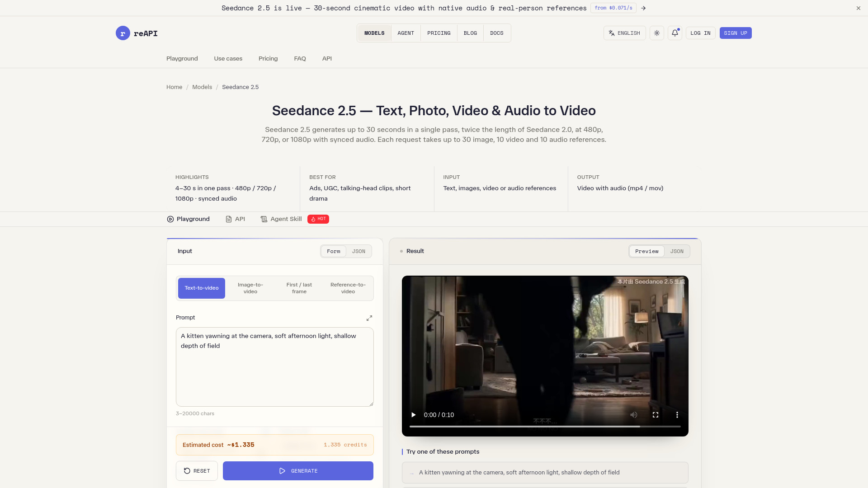Click the '3–20000 chars' hint
This screenshot has height=488, width=868.
[x=195, y=414]
